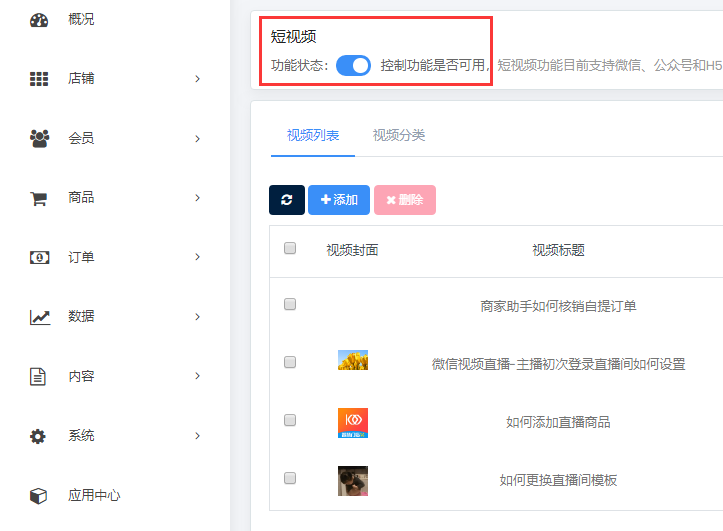Screen dimensions: 723x531
Task: Expand the 系统 menu chevron
Action: click(197, 436)
